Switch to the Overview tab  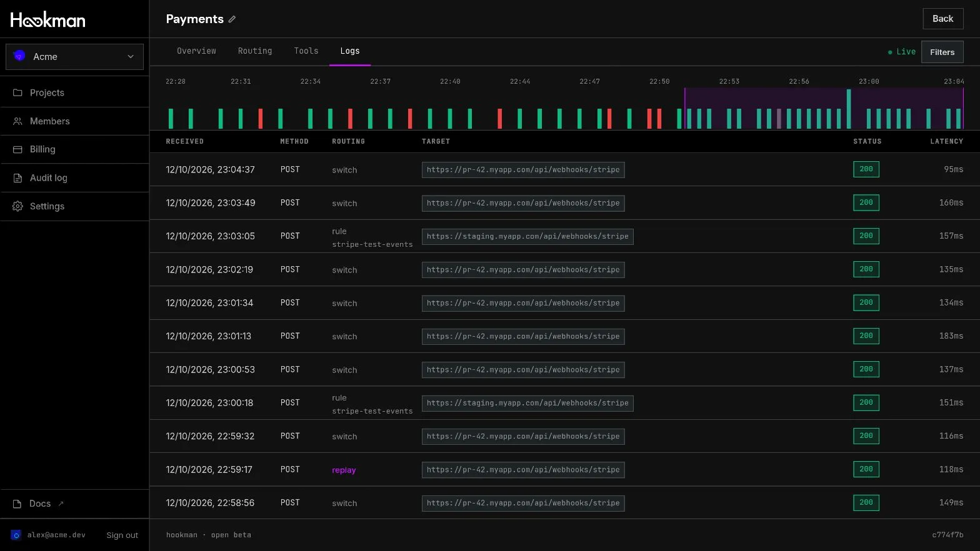click(196, 51)
